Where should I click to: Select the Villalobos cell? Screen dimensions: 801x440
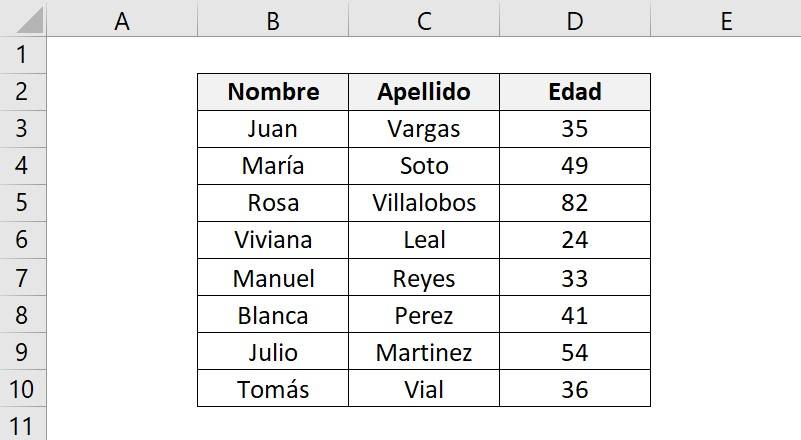pos(424,203)
